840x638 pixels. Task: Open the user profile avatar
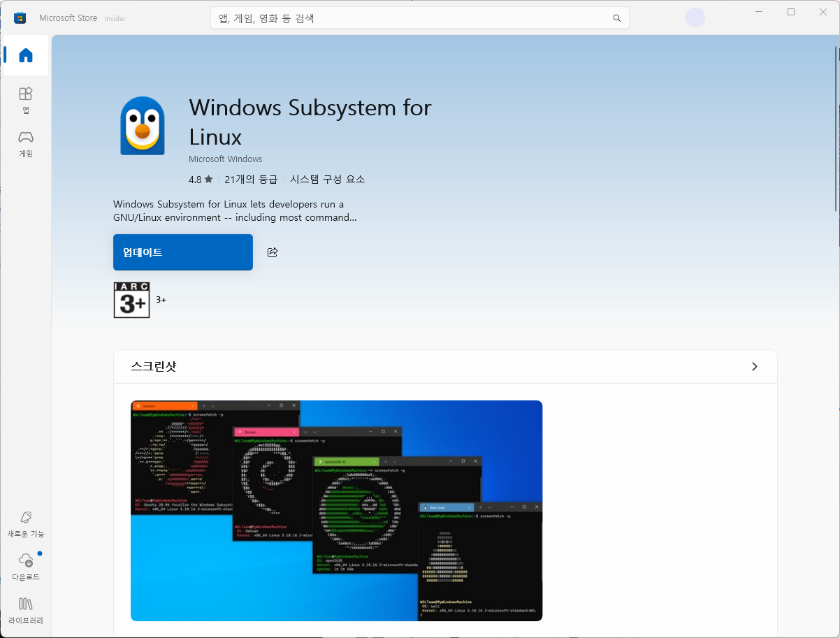pos(695,17)
